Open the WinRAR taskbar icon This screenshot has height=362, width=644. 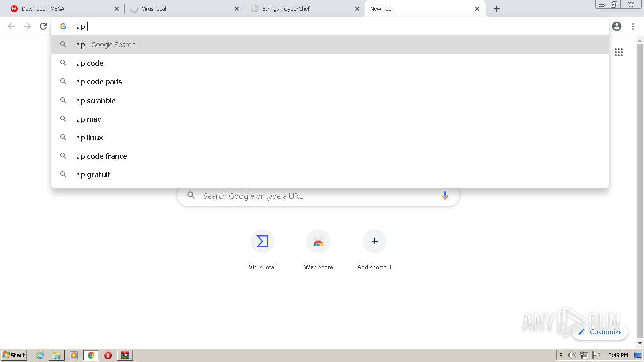click(x=125, y=355)
